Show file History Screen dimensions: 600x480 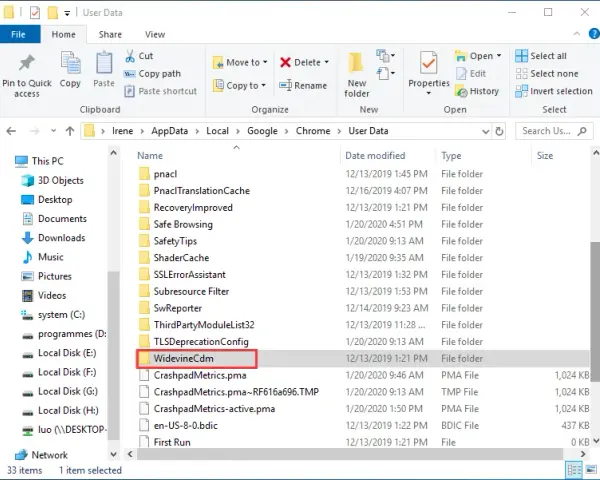(477, 91)
